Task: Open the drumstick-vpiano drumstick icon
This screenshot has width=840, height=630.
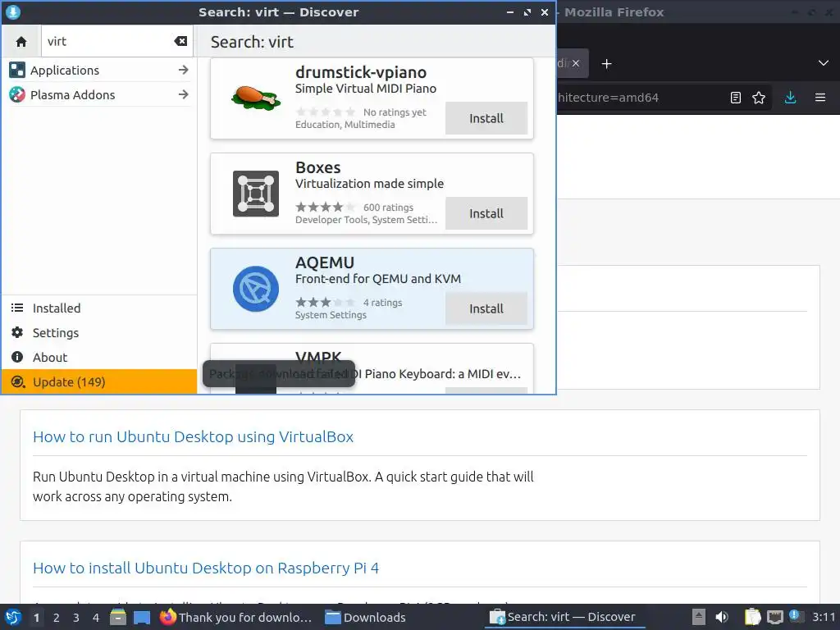Action: click(256, 98)
